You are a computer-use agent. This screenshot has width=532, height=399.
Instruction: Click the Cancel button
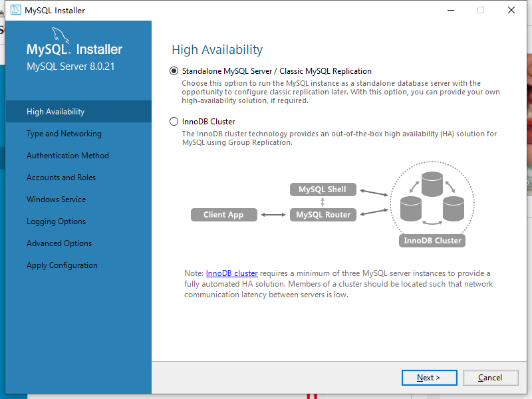490,378
